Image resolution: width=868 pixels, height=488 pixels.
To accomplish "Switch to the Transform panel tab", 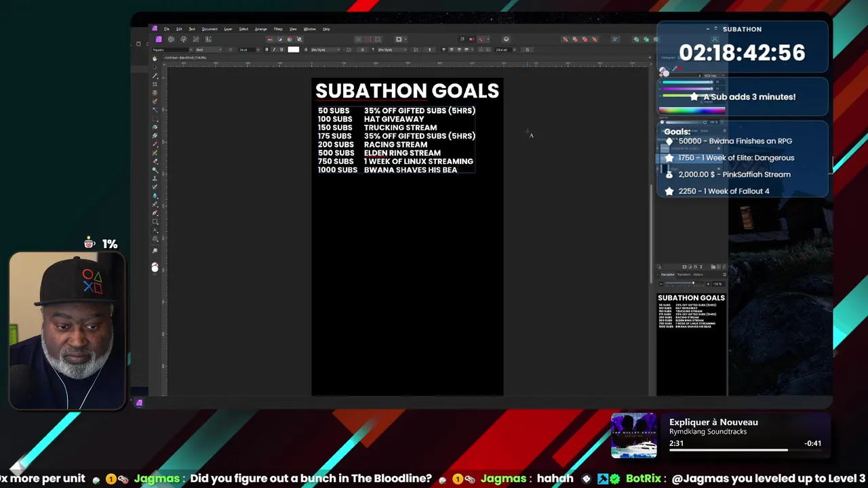I will tap(684, 274).
